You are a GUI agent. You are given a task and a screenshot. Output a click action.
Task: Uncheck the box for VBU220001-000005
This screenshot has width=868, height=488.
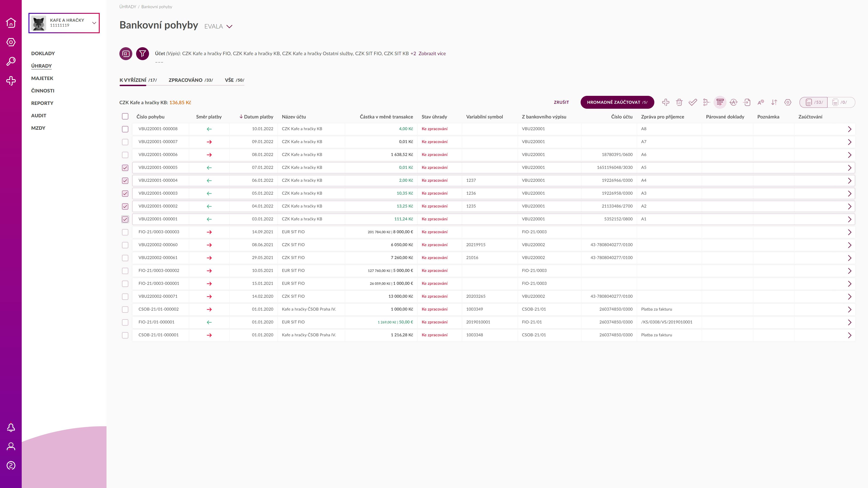[125, 168]
